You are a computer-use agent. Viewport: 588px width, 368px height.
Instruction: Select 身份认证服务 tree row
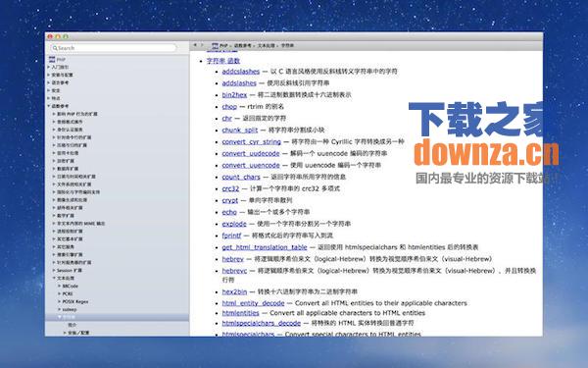coord(70,130)
